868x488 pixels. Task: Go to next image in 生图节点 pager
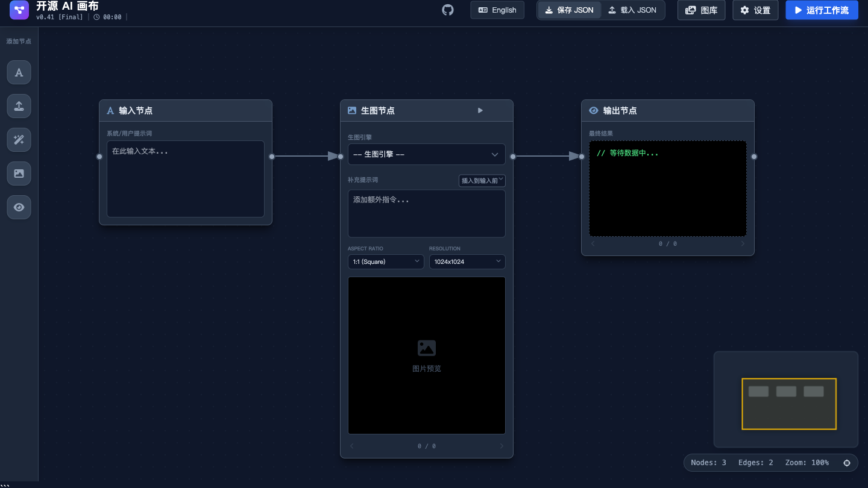[x=502, y=446]
